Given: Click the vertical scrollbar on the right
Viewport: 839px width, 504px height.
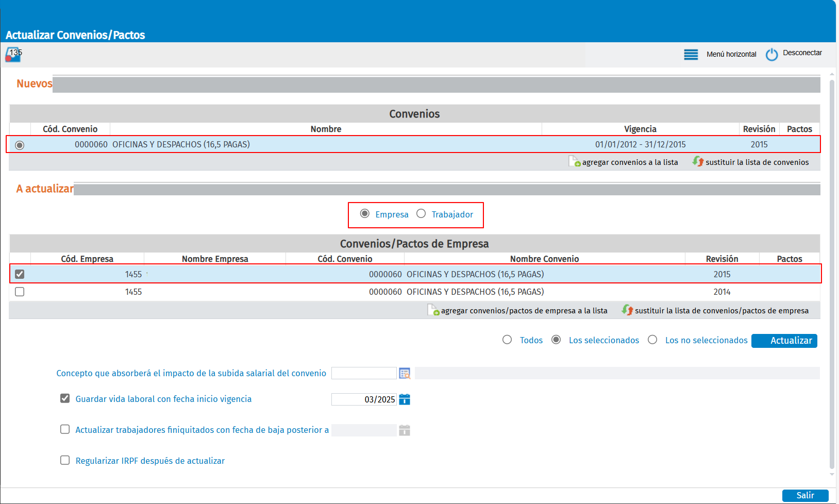Looking at the screenshot, I should [x=832, y=273].
